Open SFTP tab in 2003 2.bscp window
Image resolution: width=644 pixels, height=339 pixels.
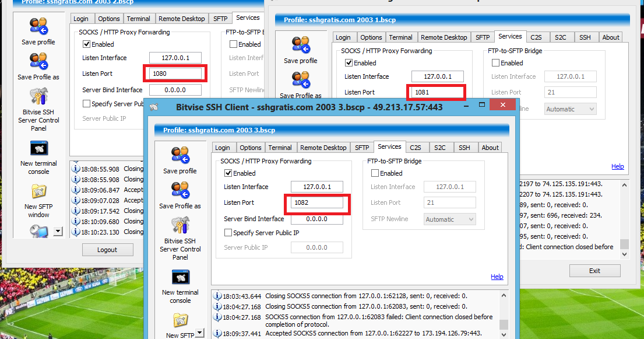[220, 19]
